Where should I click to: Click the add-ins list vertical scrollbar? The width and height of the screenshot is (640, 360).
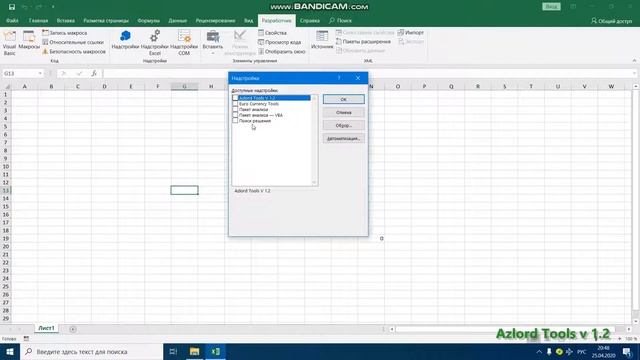click(314, 140)
